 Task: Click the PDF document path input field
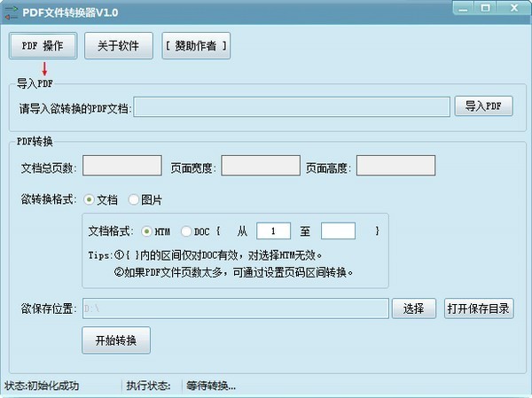(x=292, y=107)
